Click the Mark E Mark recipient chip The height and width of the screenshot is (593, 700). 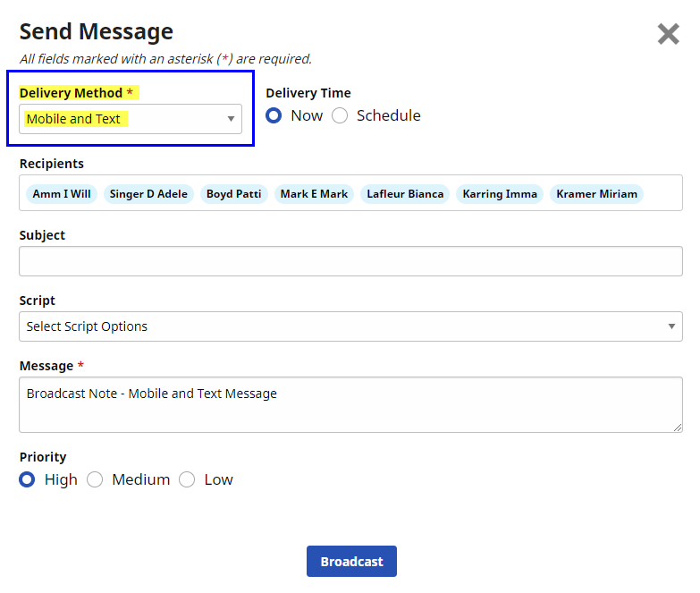pyautogui.click(x=314, y=194)
